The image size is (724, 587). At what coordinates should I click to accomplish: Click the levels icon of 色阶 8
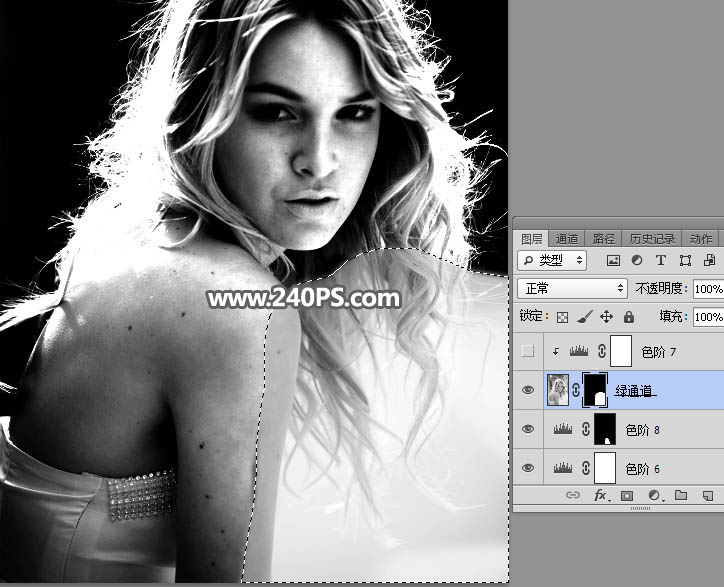563,430
